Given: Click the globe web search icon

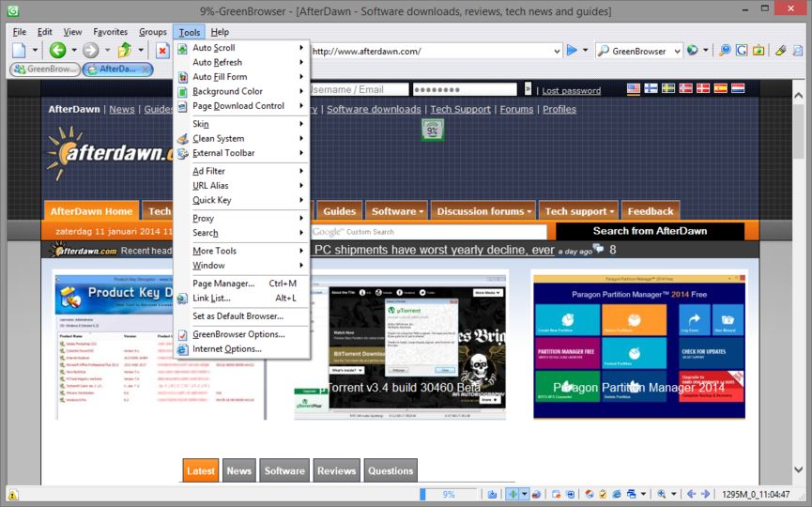Looking at the screenshot, I should click(693, 51).
